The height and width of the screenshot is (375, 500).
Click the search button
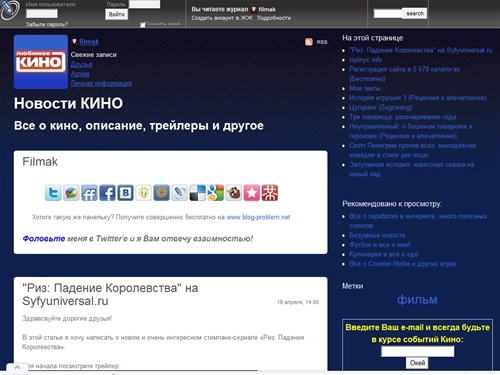click(415, 13)
